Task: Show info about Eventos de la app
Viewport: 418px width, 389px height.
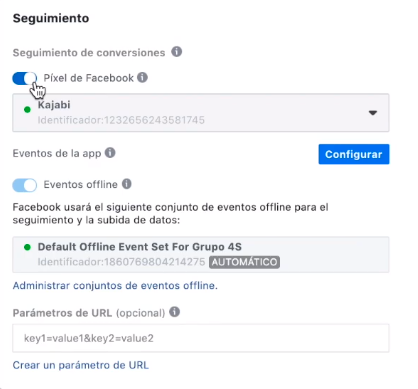Action: [x=110, y=153]
